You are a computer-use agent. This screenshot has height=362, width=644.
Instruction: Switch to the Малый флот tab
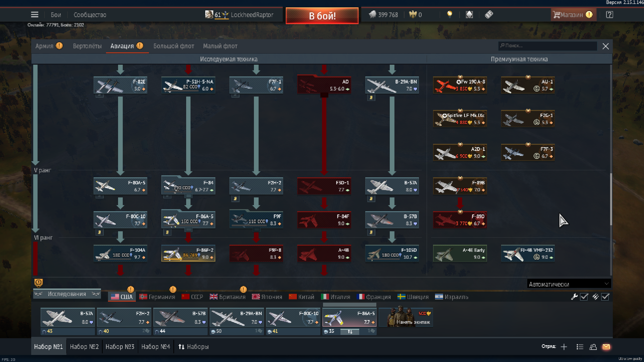pos(220,46)
